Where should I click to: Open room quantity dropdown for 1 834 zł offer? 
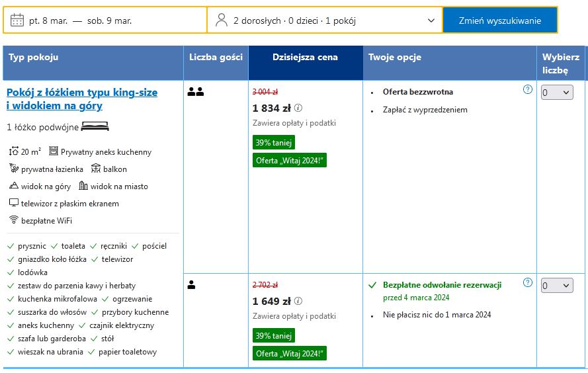556,93
